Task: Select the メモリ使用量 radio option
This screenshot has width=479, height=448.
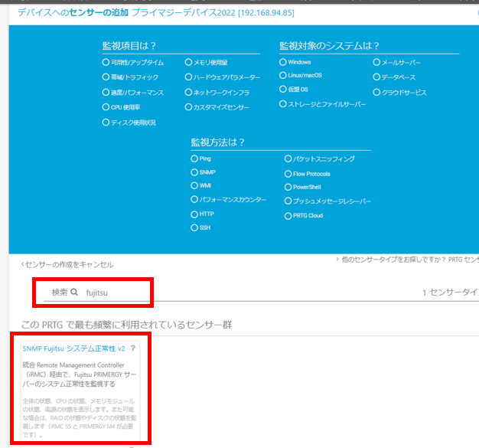Action: [x=188, y=62]
